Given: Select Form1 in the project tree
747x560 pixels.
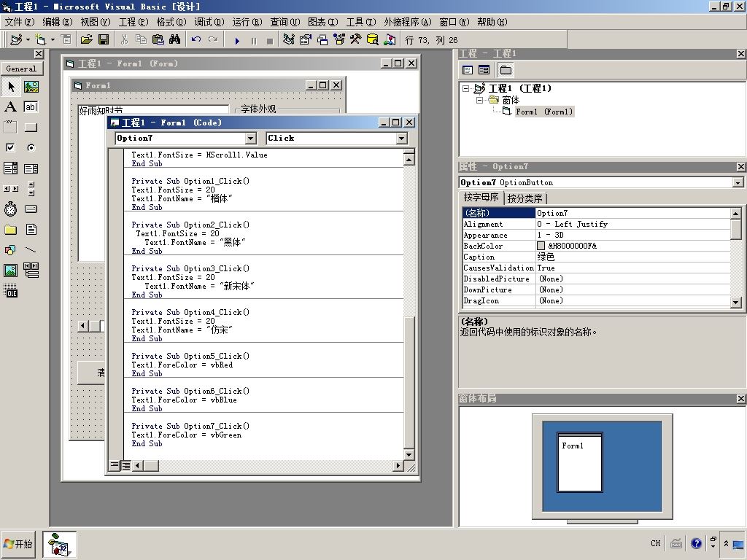Looking at the screenshot, I should pos(543,112).
